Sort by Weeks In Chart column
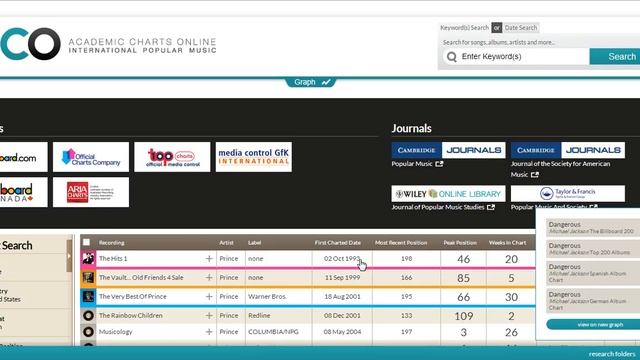640x360 pixels. point(507,243)
